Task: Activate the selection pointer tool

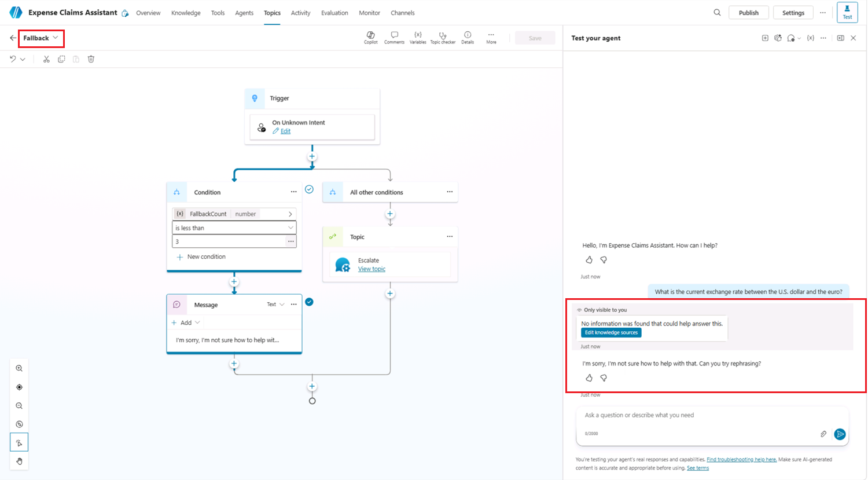Action: [x=19, y=443]
